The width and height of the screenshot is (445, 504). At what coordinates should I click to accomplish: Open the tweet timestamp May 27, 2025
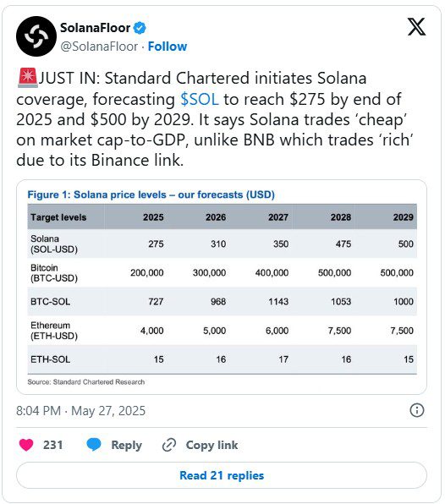pos(80,411)
